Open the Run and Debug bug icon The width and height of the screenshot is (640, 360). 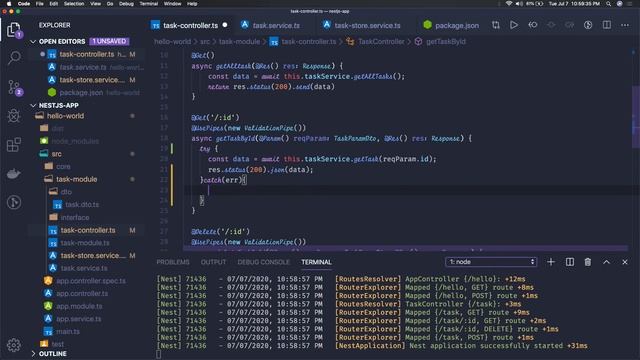click(14, 116)
